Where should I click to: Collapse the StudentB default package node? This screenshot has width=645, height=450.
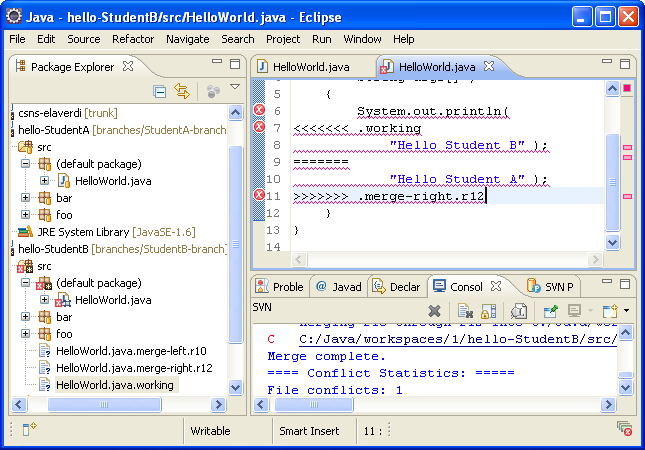click(26, 283)
